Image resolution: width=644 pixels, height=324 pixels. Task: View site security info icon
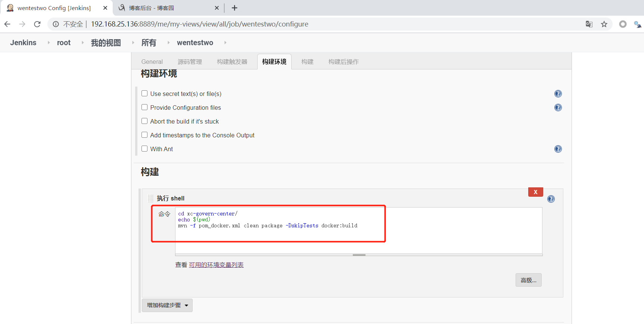(x=56, y=24)
